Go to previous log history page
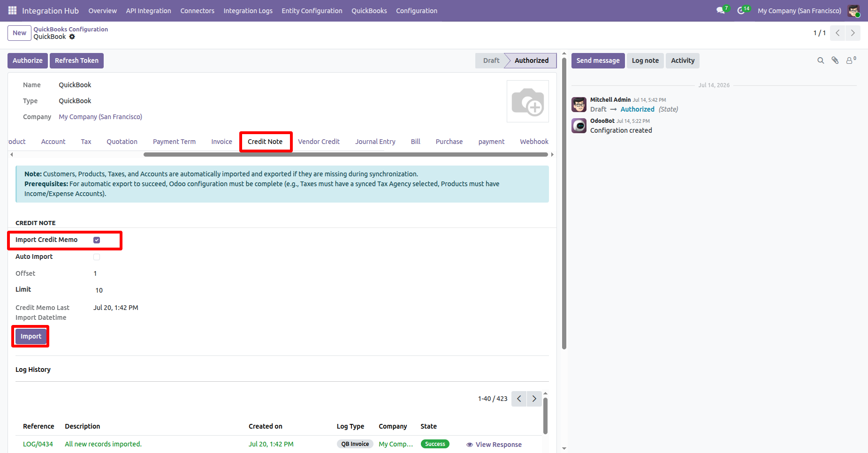 (x=519, y=399)
